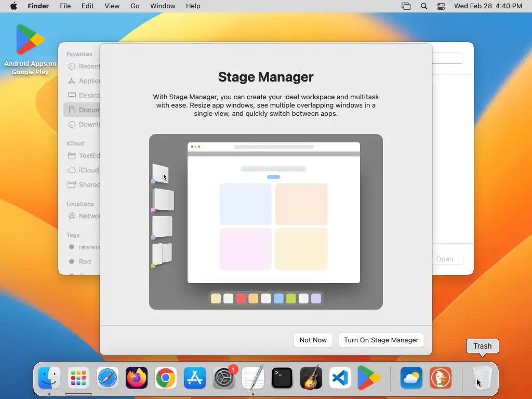Select Android Apps on Google Play desktop icon

click(x=30, y=49)
